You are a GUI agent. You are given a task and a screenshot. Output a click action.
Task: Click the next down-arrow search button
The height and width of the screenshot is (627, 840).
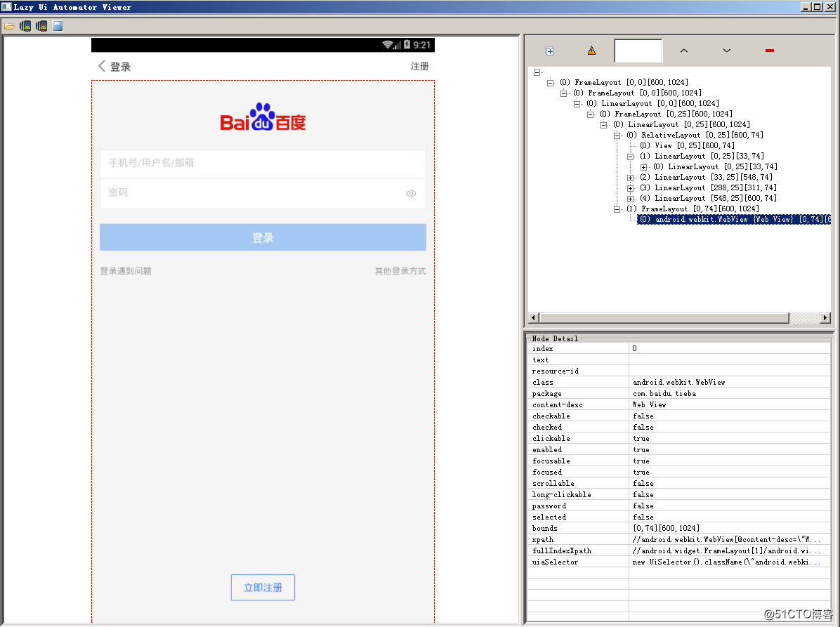tap(726, 51)
